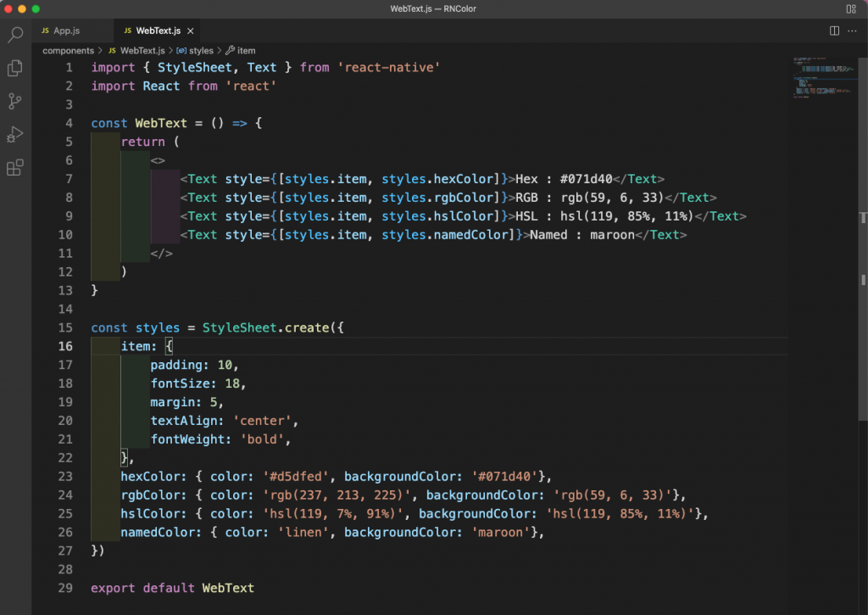Open the editor More Actions ellipsis
868x615 pixels.
click(852, 31)
